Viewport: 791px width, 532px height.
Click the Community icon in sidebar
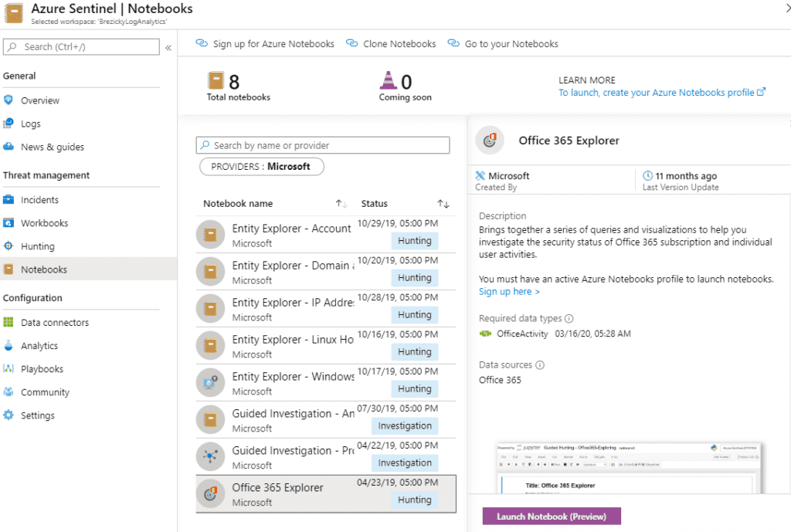tap(8, 391)
